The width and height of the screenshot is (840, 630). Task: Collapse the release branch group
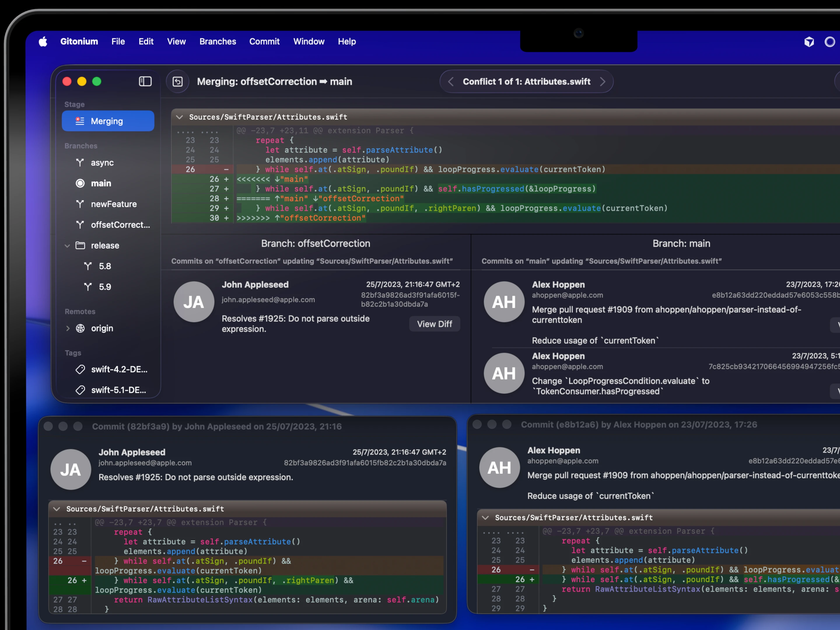point(67,245)
